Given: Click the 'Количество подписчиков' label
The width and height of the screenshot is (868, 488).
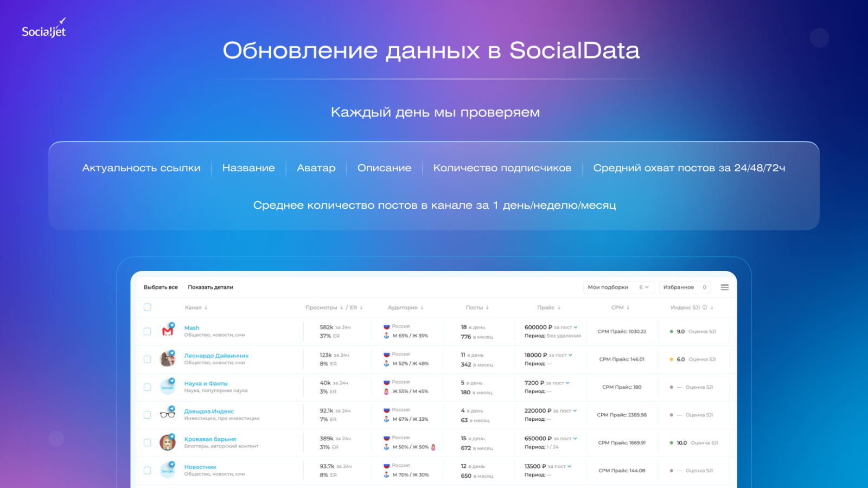Looking at the screenshot, I should (x=502, y=168).
